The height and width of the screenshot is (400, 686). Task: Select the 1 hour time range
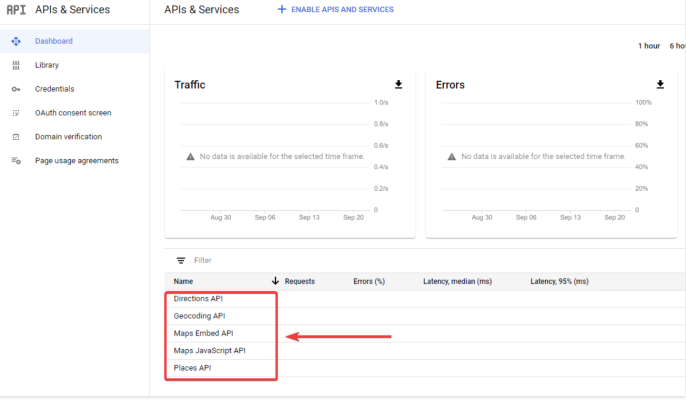click(x=649, y=46)
